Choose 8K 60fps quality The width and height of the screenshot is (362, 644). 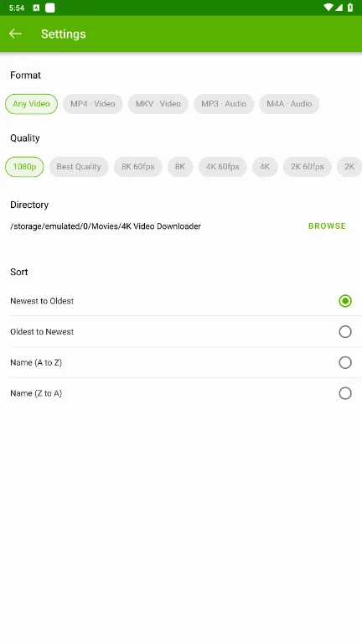138,167
